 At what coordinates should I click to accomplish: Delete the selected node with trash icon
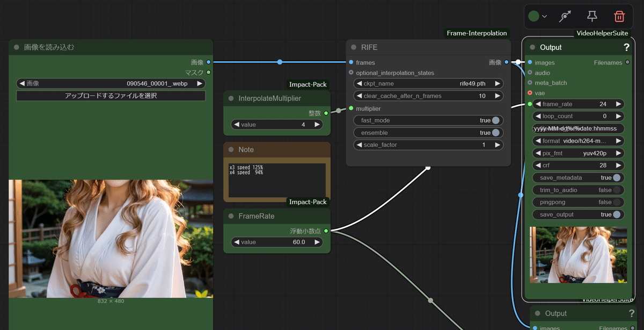[x=619, y=16]
